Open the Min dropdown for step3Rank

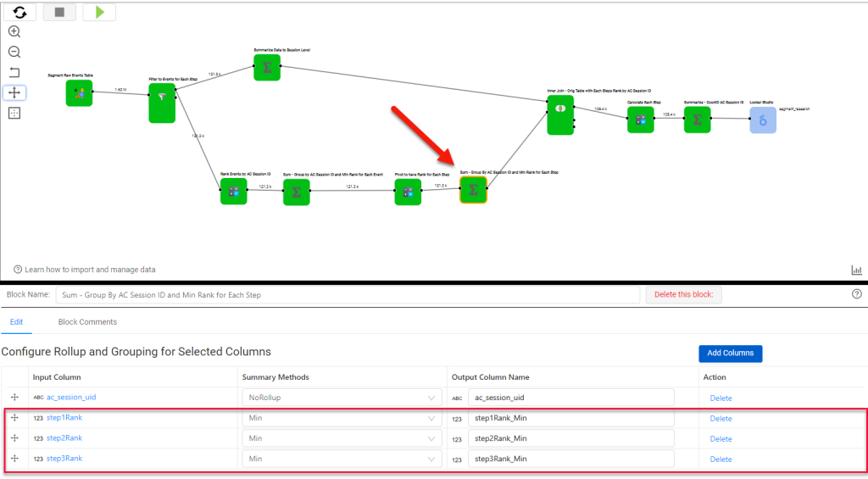point(342,459)
